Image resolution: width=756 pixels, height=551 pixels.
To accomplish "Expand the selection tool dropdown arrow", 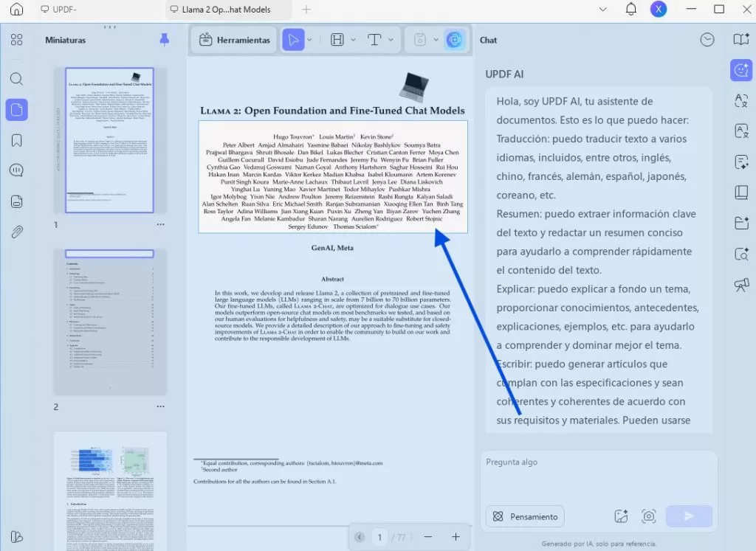I will tap(309, 40).
